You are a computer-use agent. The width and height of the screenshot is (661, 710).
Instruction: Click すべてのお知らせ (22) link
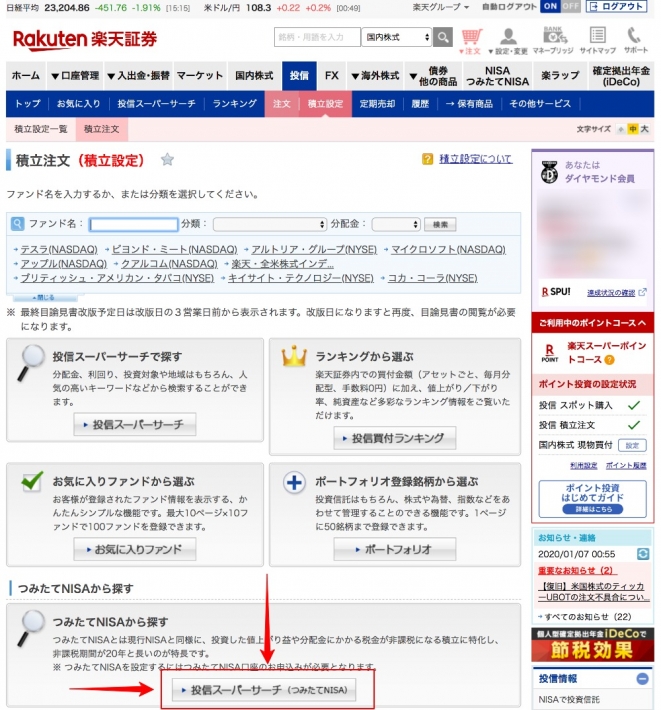click(587, 617)
